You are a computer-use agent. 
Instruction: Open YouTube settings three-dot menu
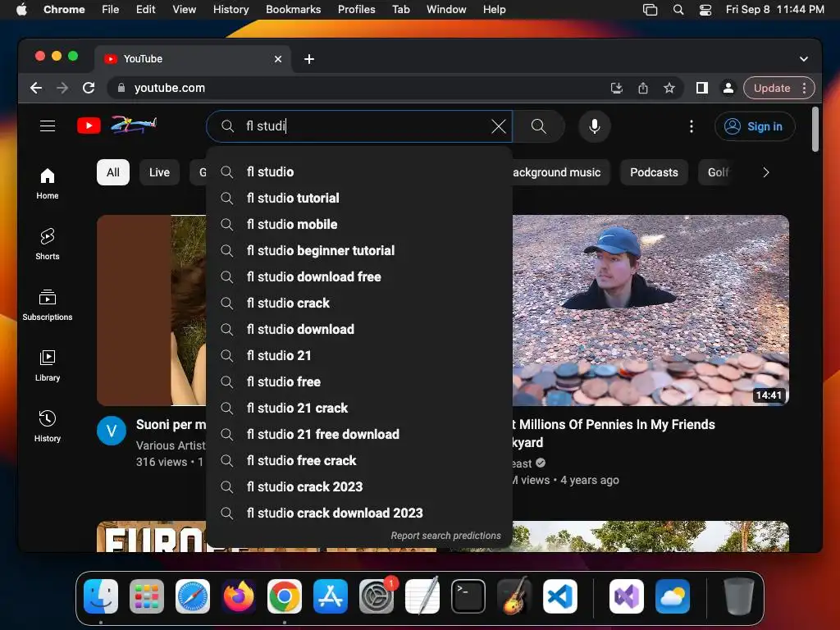692,126
